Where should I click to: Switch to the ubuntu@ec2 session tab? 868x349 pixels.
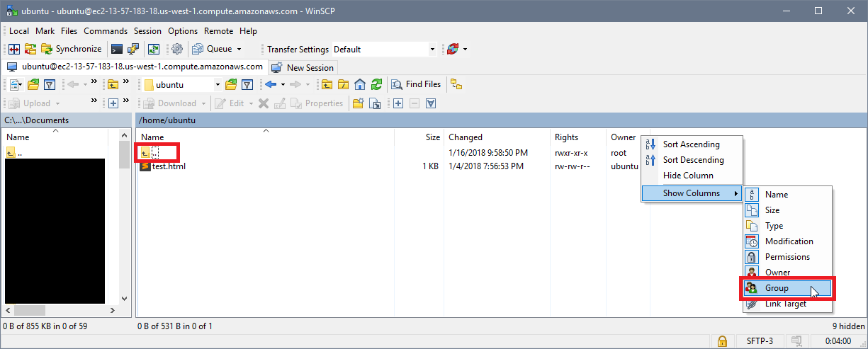(x=135, y=67)
